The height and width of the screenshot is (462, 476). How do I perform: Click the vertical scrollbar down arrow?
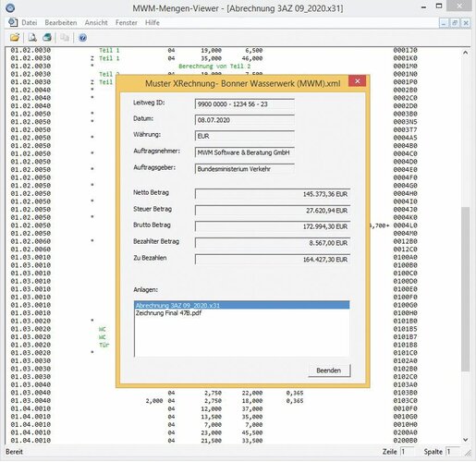[x=465, y=440]
